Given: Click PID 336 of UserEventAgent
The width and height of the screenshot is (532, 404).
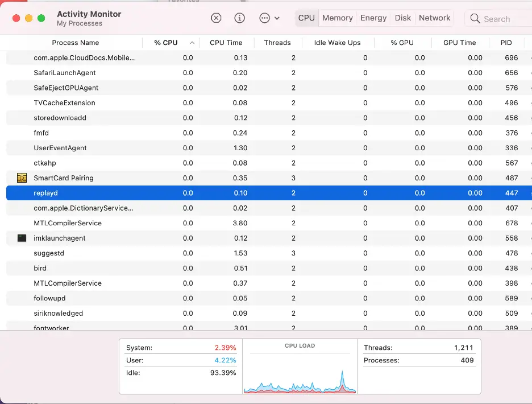Looking at the screenshot, I should pos(512,148).
